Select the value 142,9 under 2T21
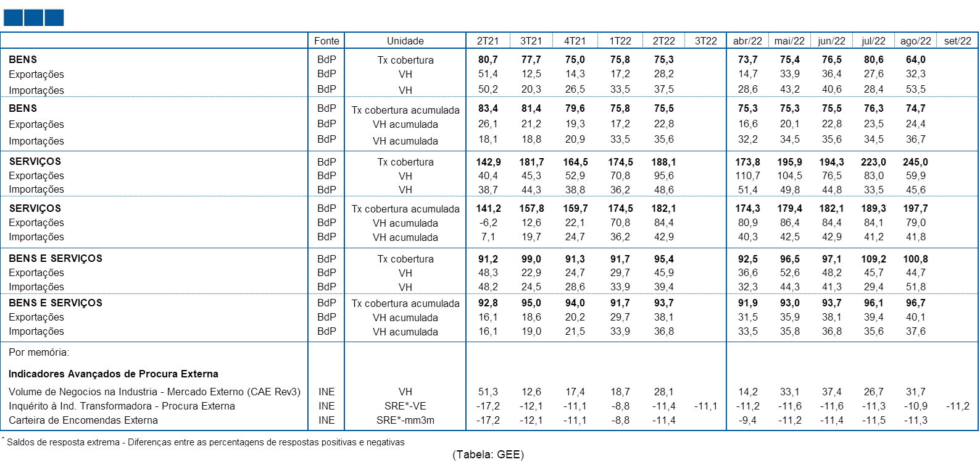The image size is (980, 462). tap(488, 162)
